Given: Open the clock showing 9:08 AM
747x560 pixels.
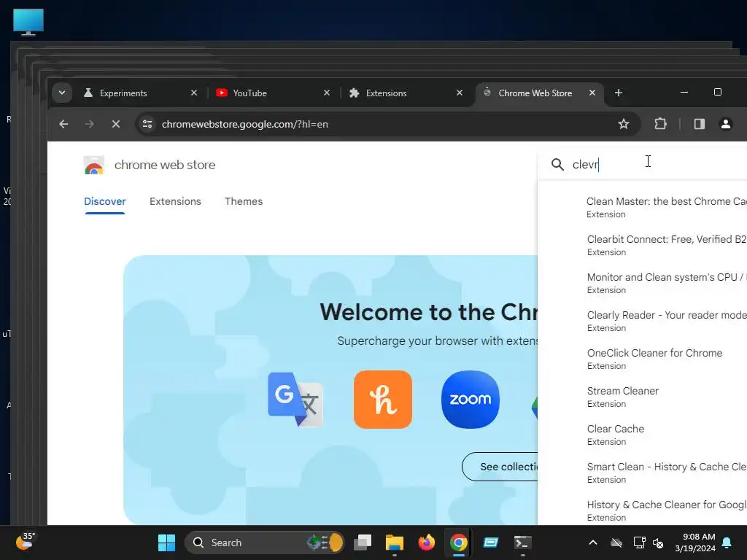Looking at the screenshot, I should pyautogui.click(x=695, y=542).
